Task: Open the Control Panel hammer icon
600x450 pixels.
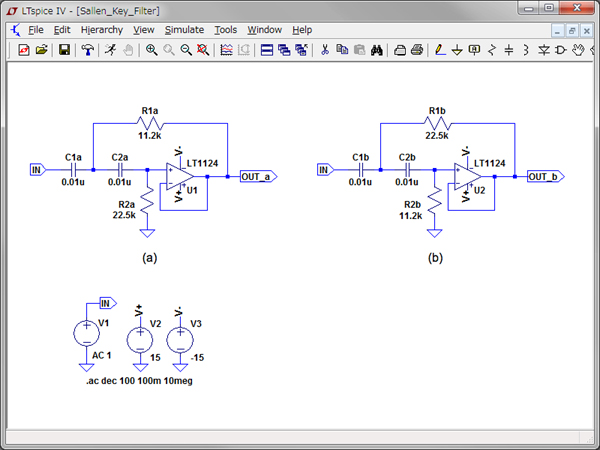Action: (x=88, y=49)
